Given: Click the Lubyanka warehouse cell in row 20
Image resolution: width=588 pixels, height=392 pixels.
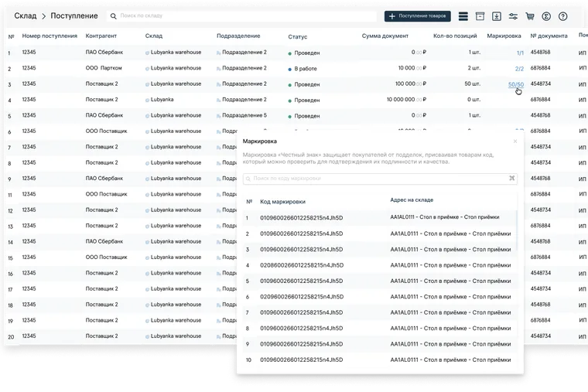Looking at the screenshot, I should tap(176, 336).
